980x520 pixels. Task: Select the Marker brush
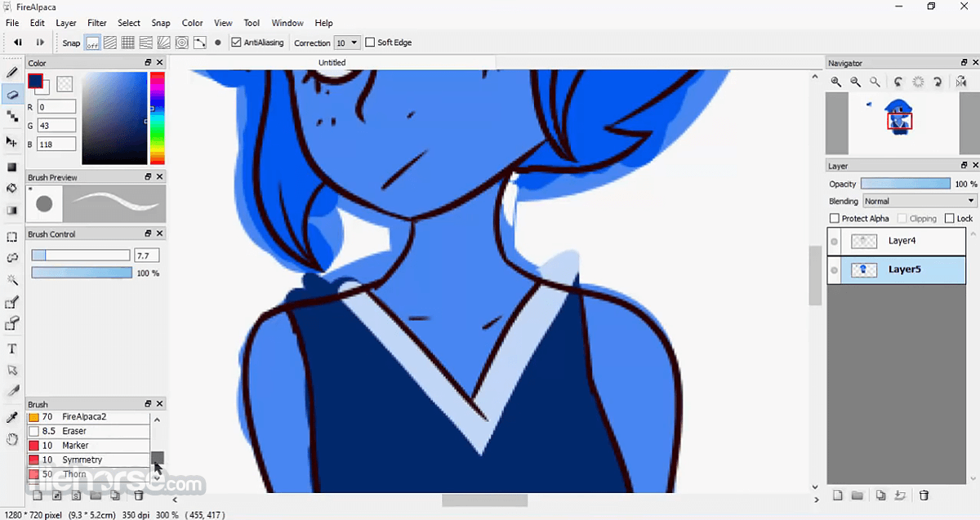click(88, 446)
